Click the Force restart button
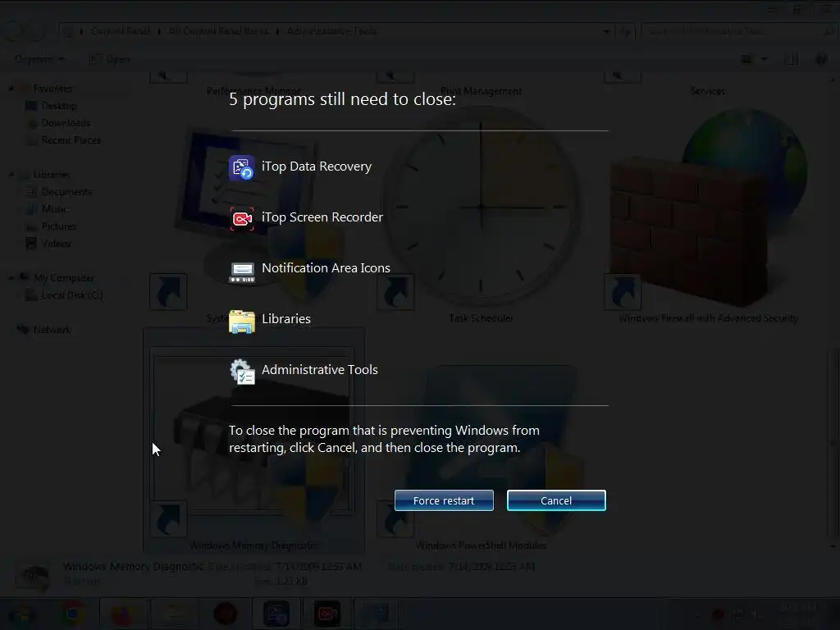The width and height of the screenshot is (840, 630). [x=444, y=500]
